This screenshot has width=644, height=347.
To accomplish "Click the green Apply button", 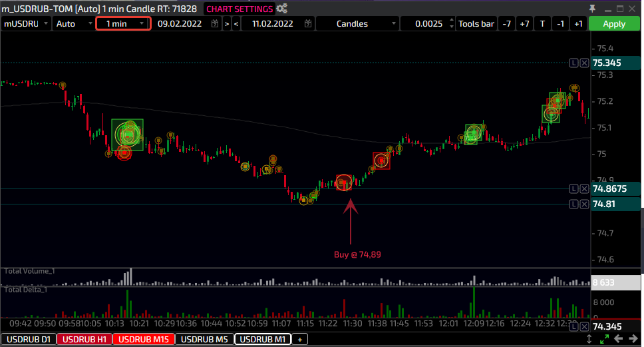I will click(x=614, y=24).
